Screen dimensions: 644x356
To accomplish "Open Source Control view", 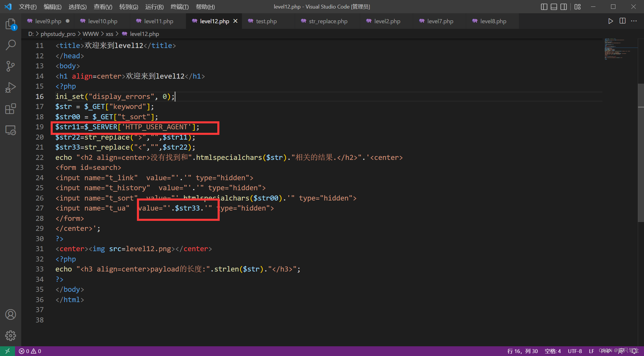I will (x=11, y=66).
